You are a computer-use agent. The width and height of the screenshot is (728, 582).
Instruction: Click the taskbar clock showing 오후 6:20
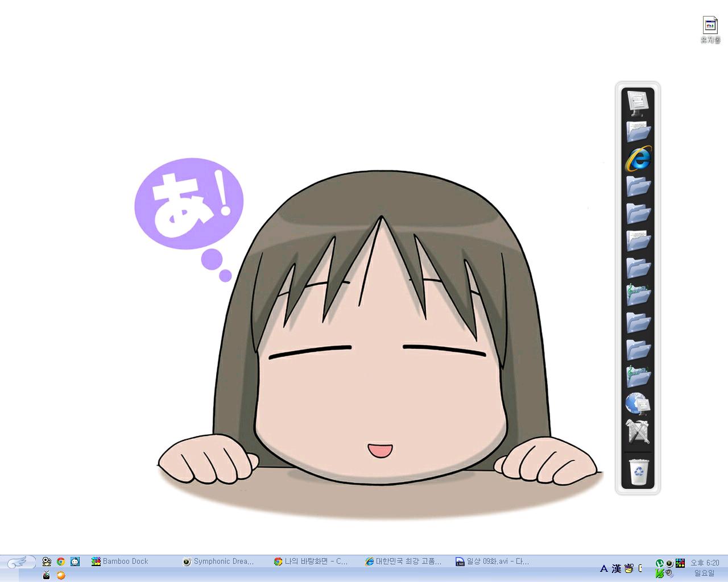704,563
